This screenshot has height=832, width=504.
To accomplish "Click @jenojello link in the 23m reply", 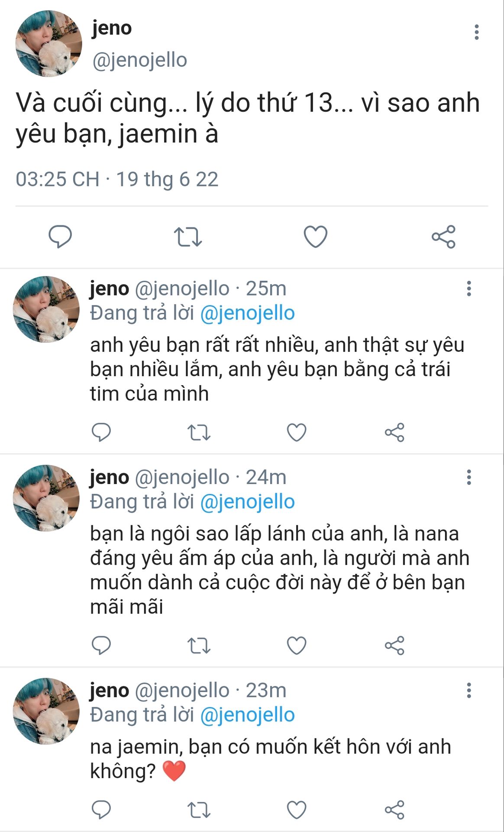I will coord(247,715).
